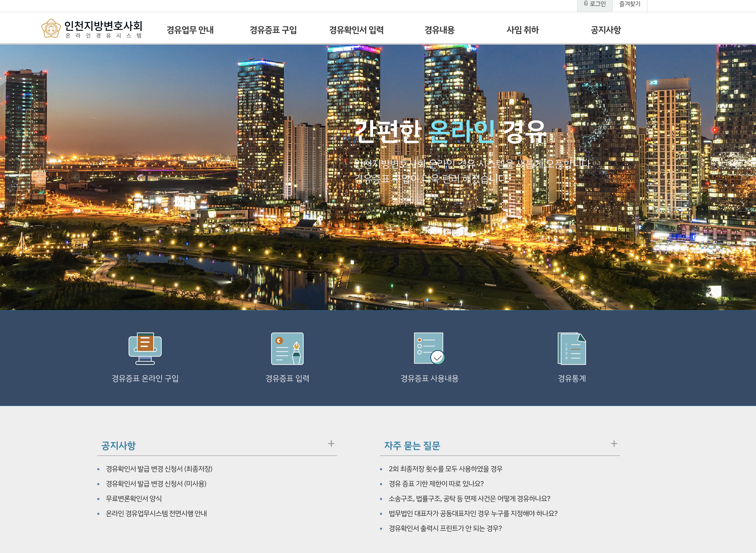756x553 pixels.
Task: Select the 경유통계 label
Action: pyautogui.click(x=572, y=378)
